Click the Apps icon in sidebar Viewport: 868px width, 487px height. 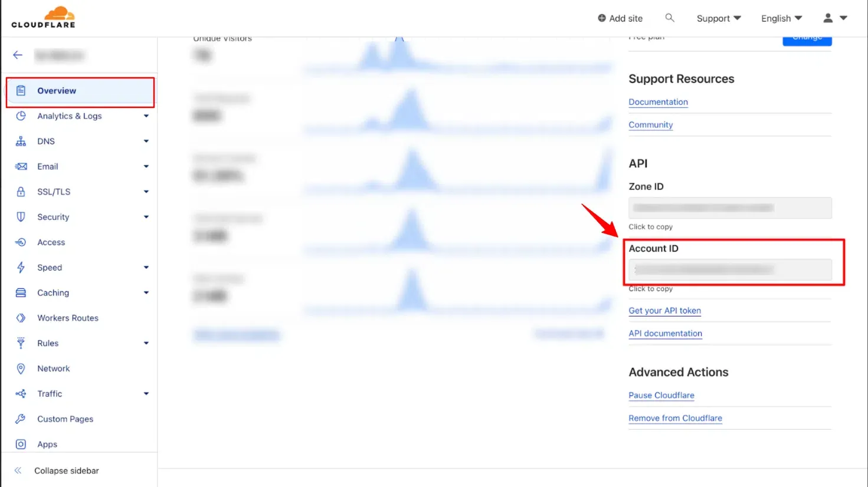tap(21, 445)
